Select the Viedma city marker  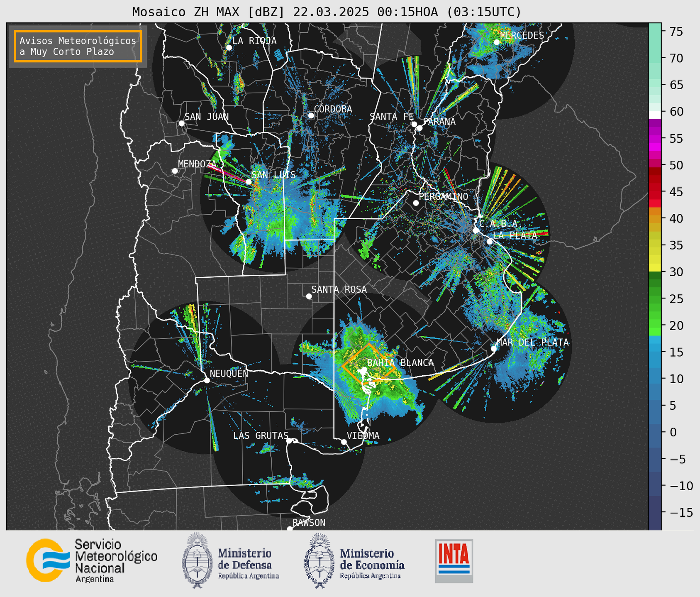click(x=344, y=442)
